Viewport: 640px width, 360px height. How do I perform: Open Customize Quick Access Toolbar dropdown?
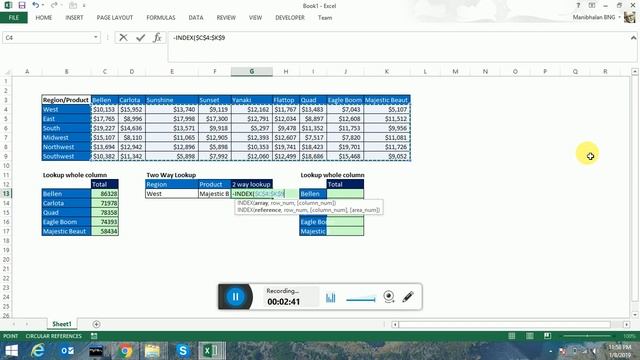[x=84, y=6]
